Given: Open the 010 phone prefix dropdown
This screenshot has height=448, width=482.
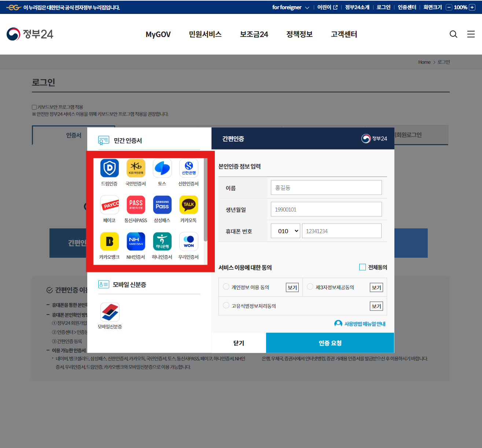Looking at the screenshot, I should click(x=285, y=231).
